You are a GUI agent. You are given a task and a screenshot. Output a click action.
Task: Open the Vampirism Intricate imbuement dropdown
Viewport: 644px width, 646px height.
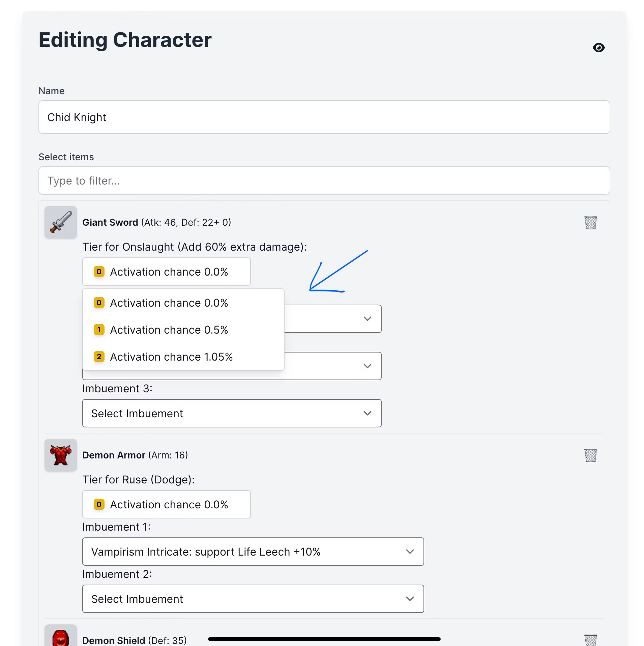(253, 552)
